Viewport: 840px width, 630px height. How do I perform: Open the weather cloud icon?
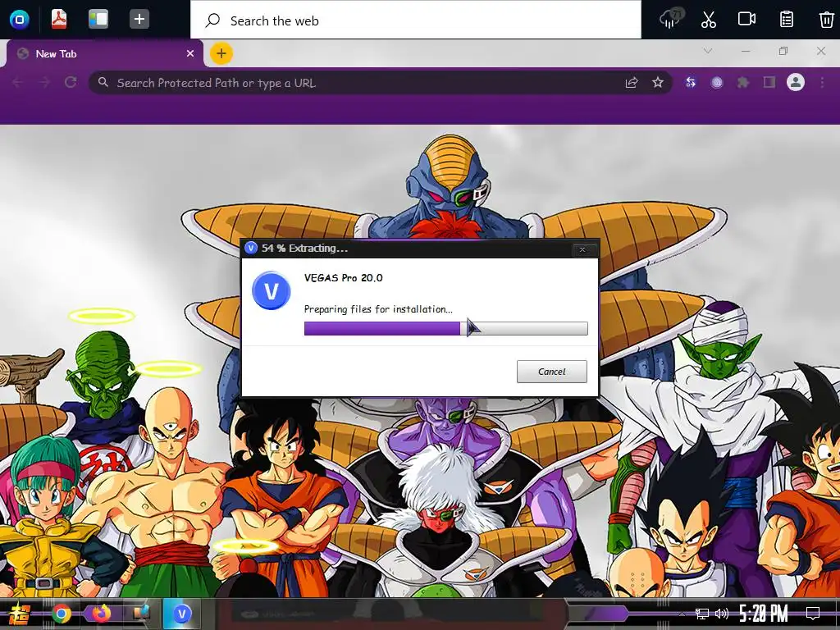click(670, 20)
